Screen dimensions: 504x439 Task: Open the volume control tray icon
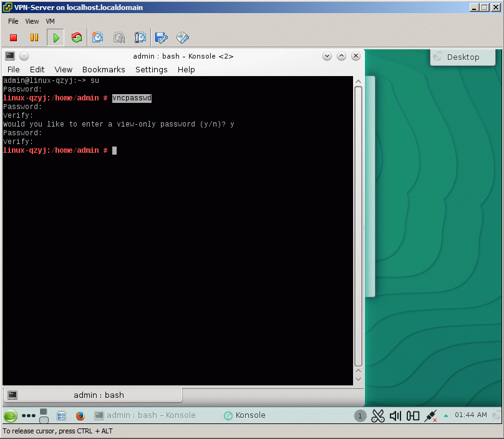[x=395, y=416]
